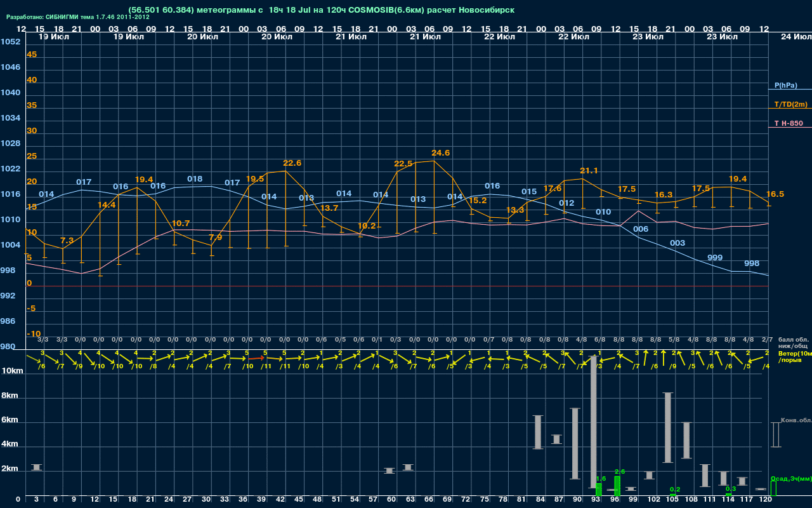This screenshot has height=508, width=812.
Task: Click the 0.2 precipitation value
Action: coord(675,490)
